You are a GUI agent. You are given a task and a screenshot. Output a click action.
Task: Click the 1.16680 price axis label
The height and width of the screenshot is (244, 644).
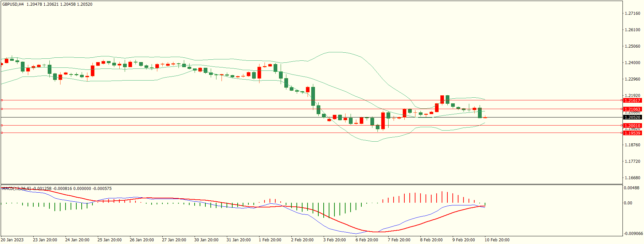click(632, 178)
